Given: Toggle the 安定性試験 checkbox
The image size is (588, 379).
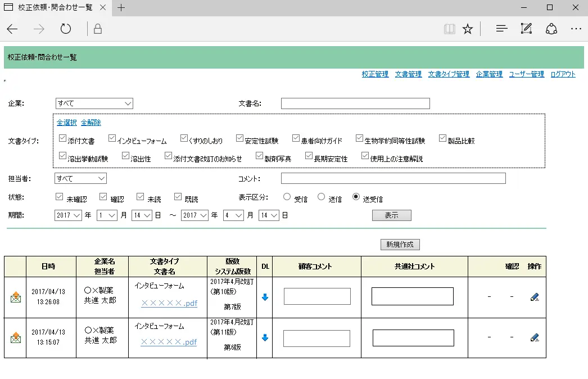Looking at the screenshot, I should click(x=239, y=138).
